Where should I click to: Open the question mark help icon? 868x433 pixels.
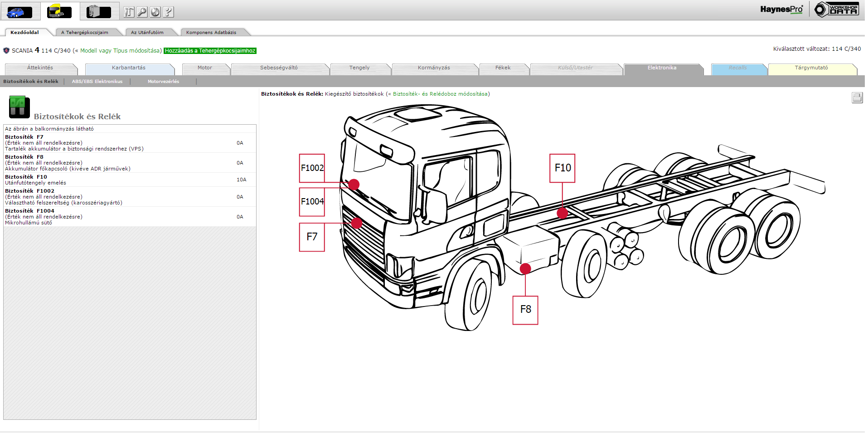point(169,12)
